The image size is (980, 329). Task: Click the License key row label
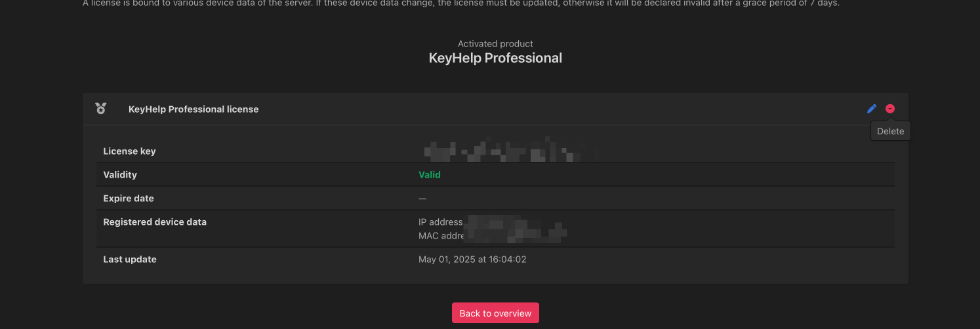[129, 151]
